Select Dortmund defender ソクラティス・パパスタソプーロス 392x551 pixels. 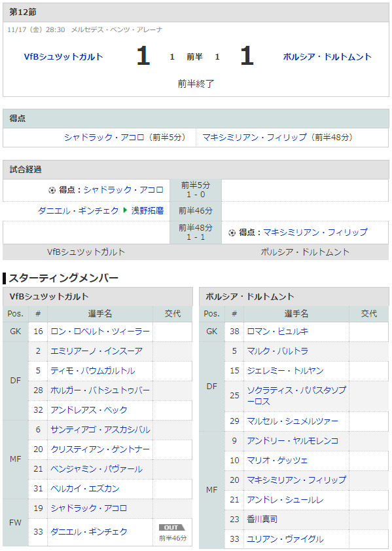coord(296,396)
